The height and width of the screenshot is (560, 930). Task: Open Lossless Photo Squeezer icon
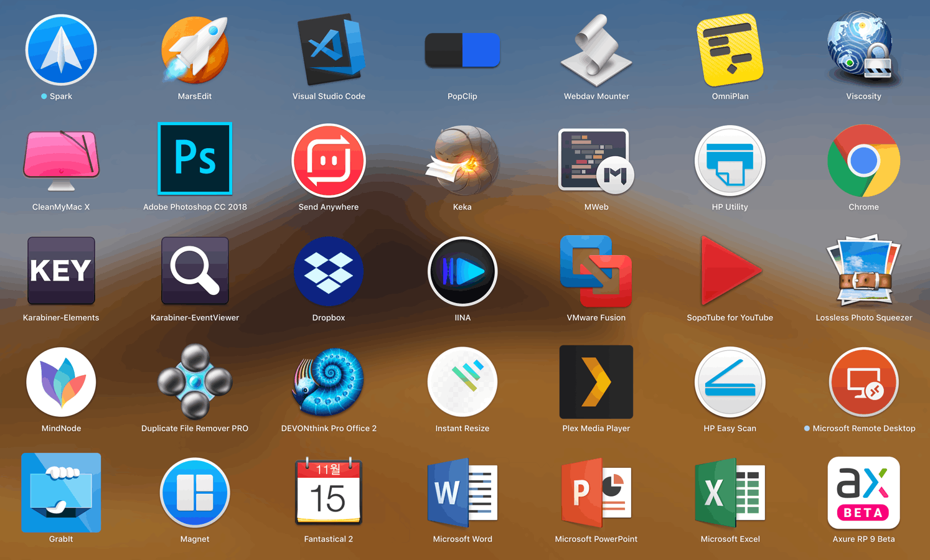[863, 269]
